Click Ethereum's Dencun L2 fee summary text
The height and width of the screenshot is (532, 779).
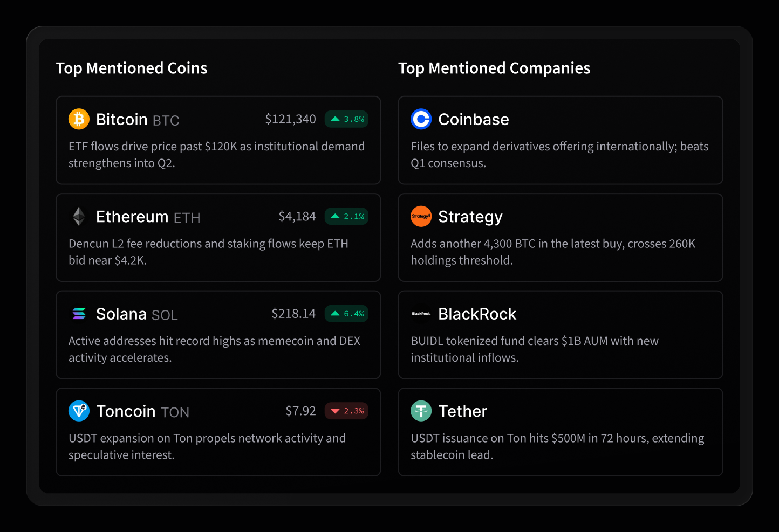click(208, 252)
